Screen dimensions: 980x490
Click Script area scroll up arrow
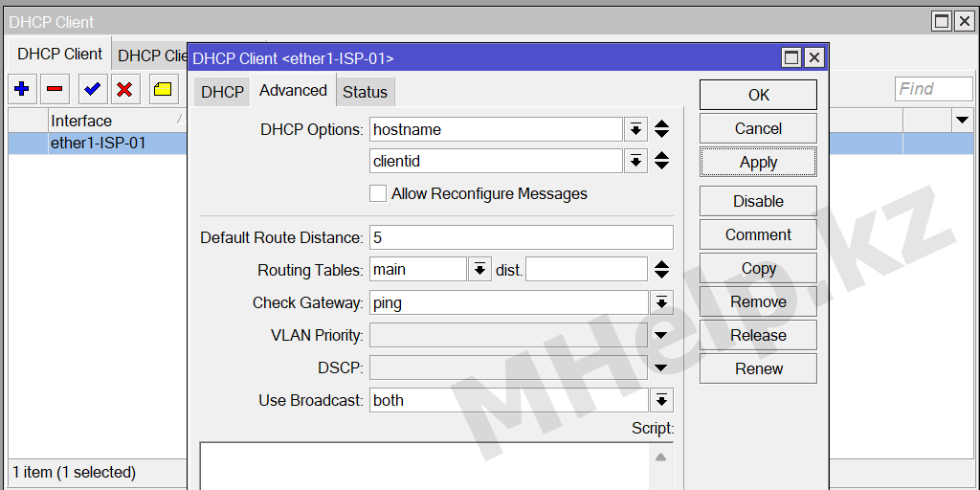[660, 457]
